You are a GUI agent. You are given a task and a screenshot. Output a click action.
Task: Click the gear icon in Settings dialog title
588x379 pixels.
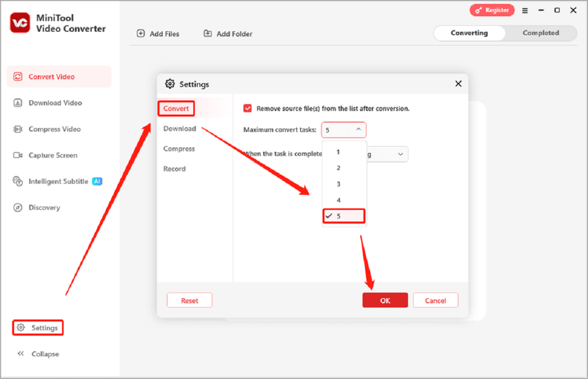point(170,84)
